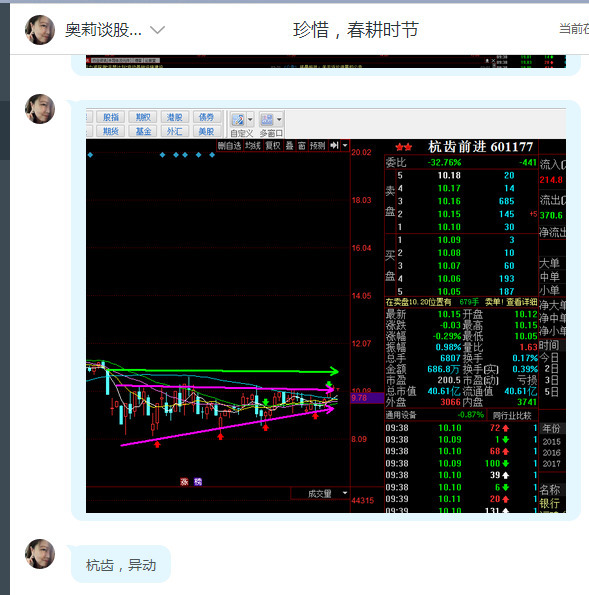Click the 多窗口 multi-window icon
589x595 pixels.
click(x=267, y=120)
